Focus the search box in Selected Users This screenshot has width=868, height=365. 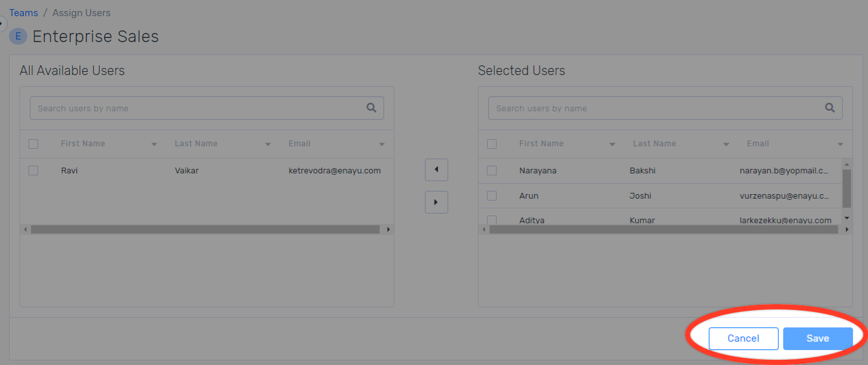click(665, 108)
